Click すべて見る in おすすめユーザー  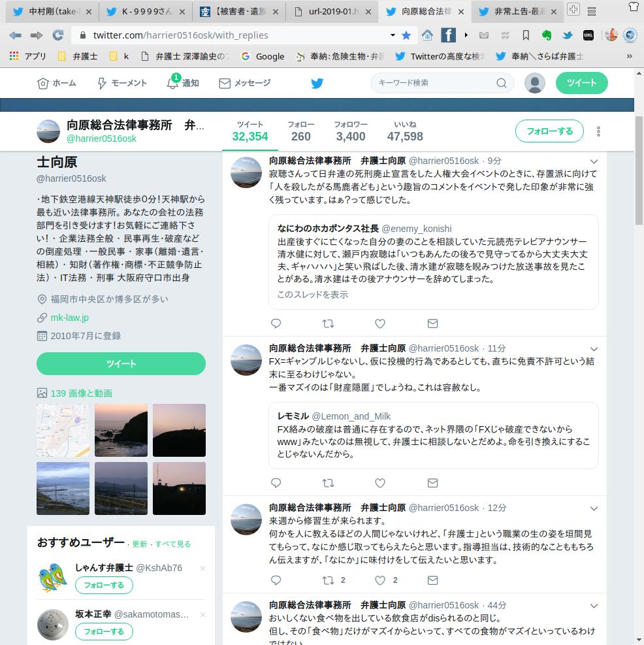point(172,544)
